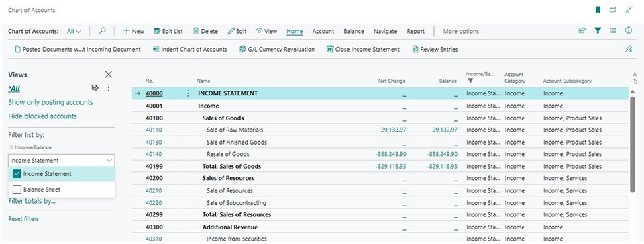Remove the Income/Balance filter with X
The image size is (644, 244).
click(x=11, y=147)
